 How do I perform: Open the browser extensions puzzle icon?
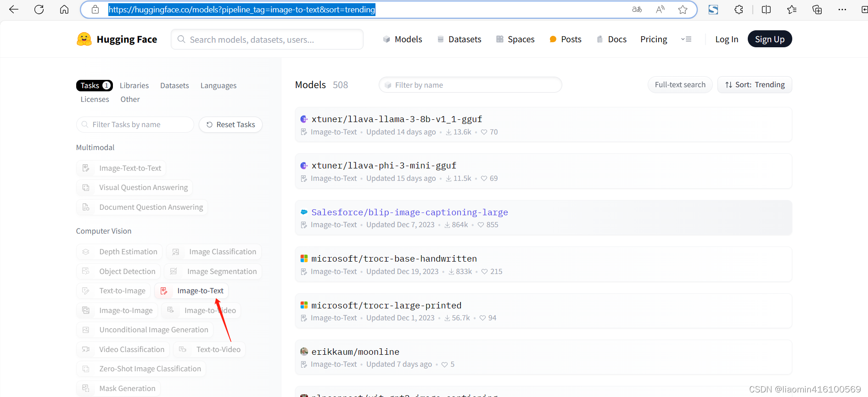point(739,10)
